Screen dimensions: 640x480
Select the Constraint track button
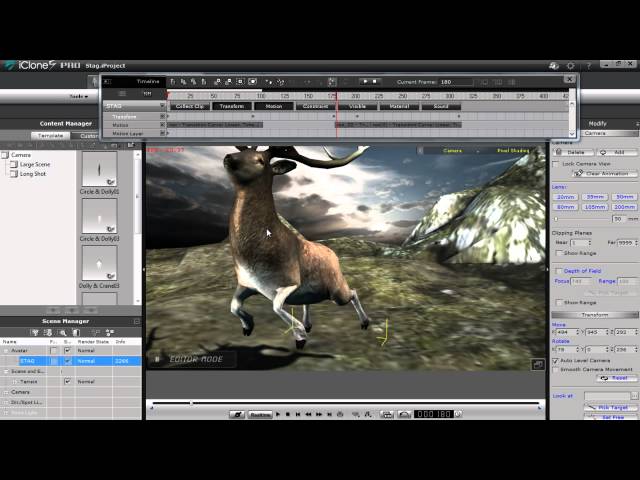[x=315, y=107]
